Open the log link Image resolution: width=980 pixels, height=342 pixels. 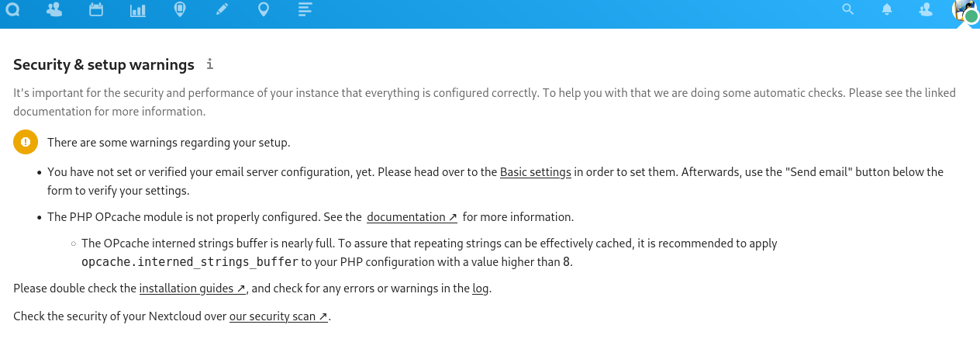(481, 288)
